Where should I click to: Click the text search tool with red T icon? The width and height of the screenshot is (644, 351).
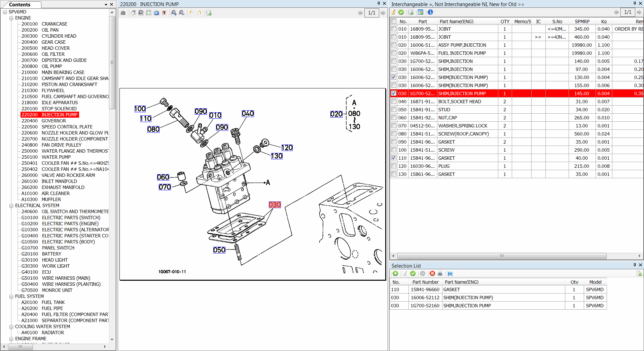[164, 13]
